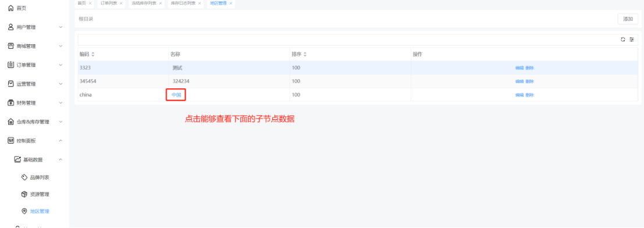
Task: Click 编辑 in the 345454 row
Action: (x=520, y=81)
